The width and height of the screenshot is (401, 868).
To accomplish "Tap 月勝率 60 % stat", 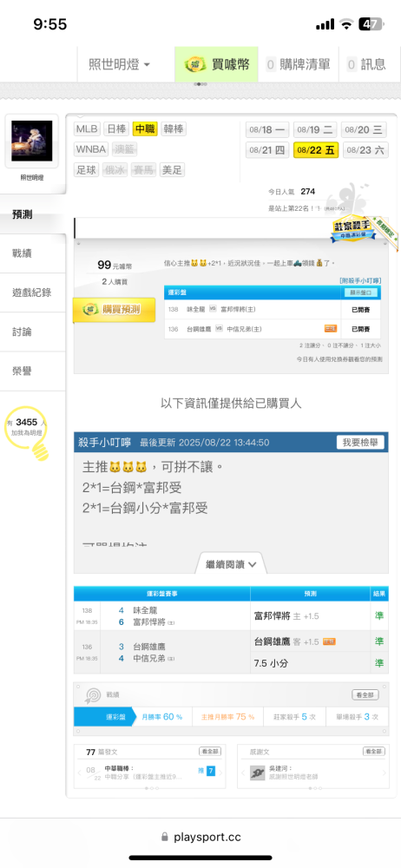I will tap(162, 716).
